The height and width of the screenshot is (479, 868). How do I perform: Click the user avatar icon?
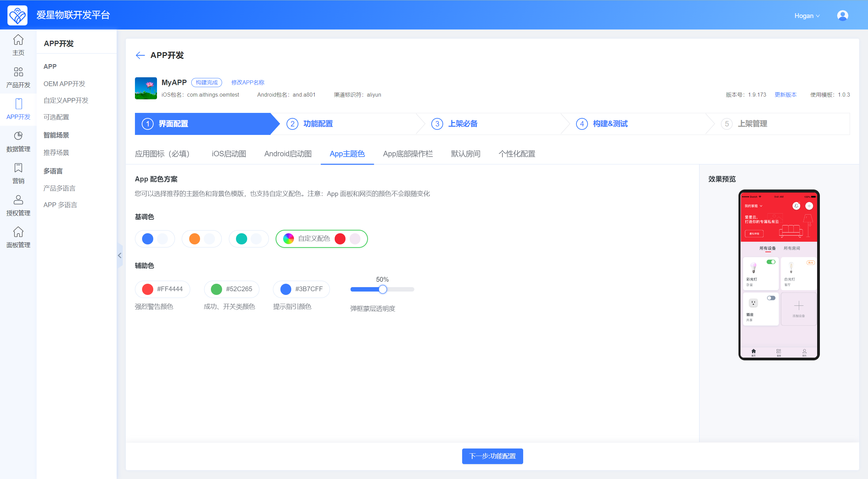coord(842,16)
